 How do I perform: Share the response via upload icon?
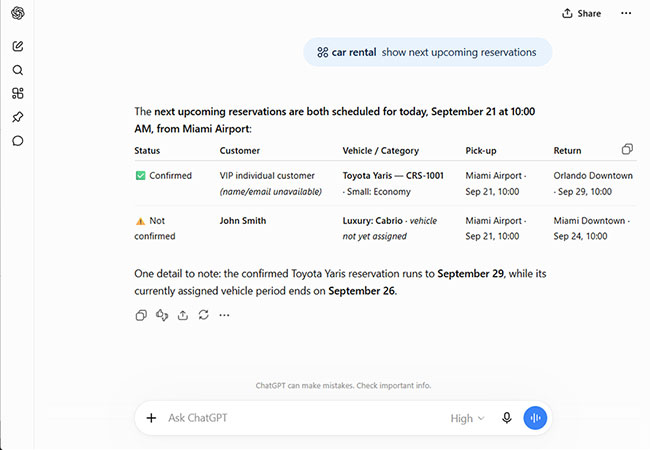183,315
